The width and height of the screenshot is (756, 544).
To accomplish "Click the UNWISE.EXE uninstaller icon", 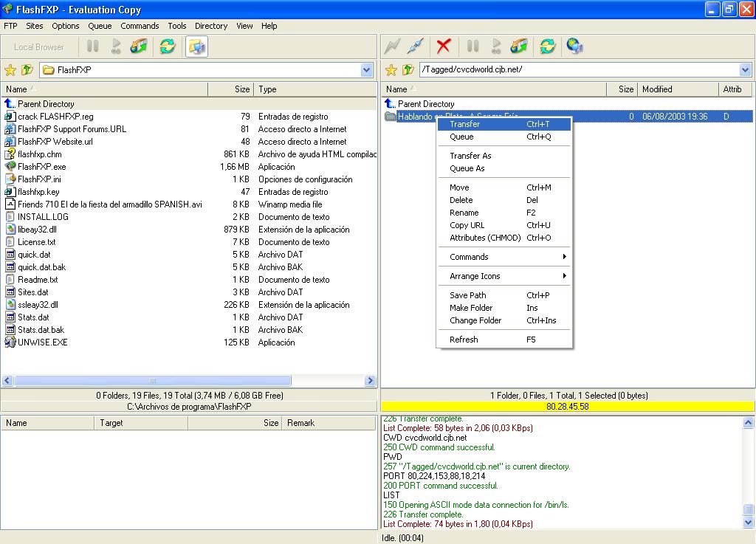I will (10, 342).
